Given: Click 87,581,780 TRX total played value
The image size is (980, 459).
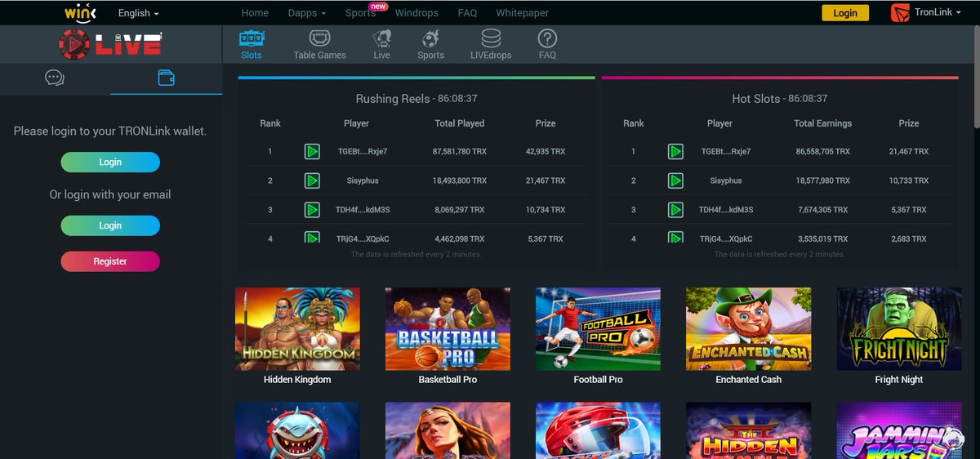Looking at the screenshot, I should tap(459, 151).
